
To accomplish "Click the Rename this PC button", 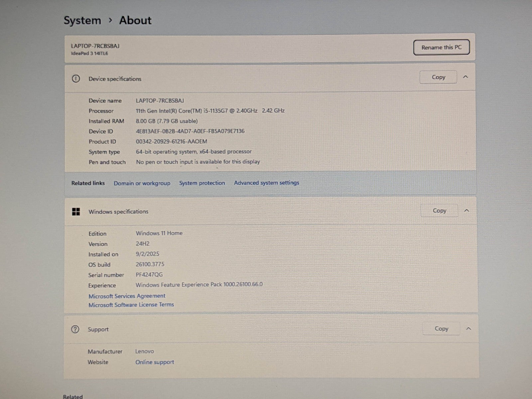I will pos(441,48).
